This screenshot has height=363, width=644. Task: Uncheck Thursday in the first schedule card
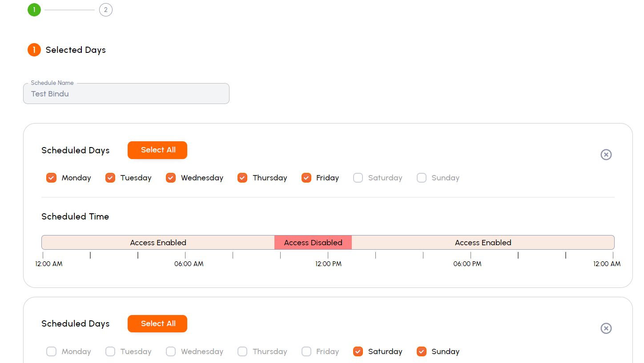click(242, 178)
